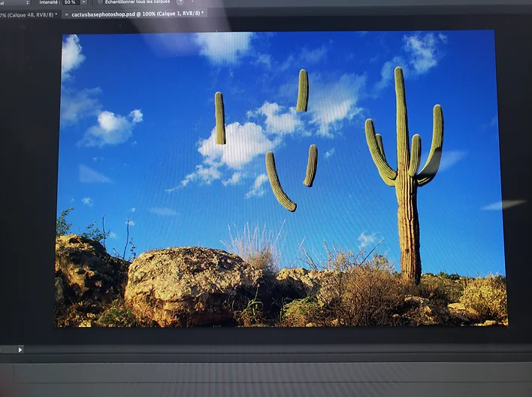Switch to the Calque 48 document tab
The height and width of the screenshot is (397, 532).
click(x=29, y=15)
